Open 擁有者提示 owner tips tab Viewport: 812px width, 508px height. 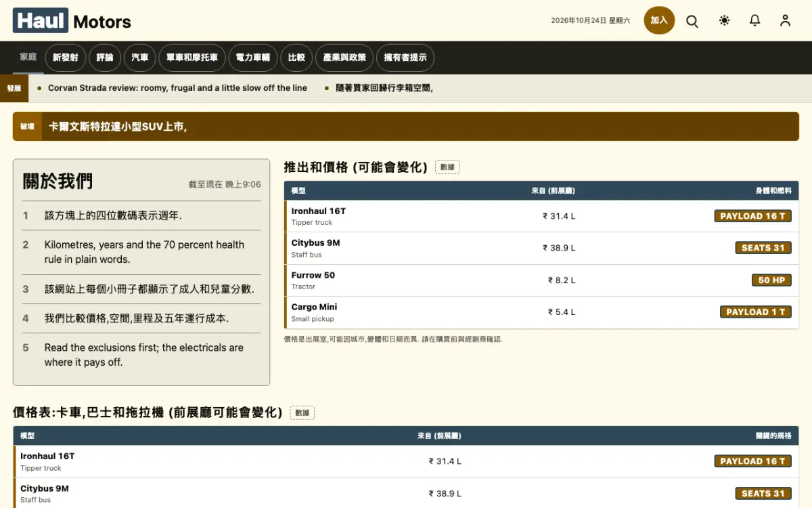coord(405,58)
